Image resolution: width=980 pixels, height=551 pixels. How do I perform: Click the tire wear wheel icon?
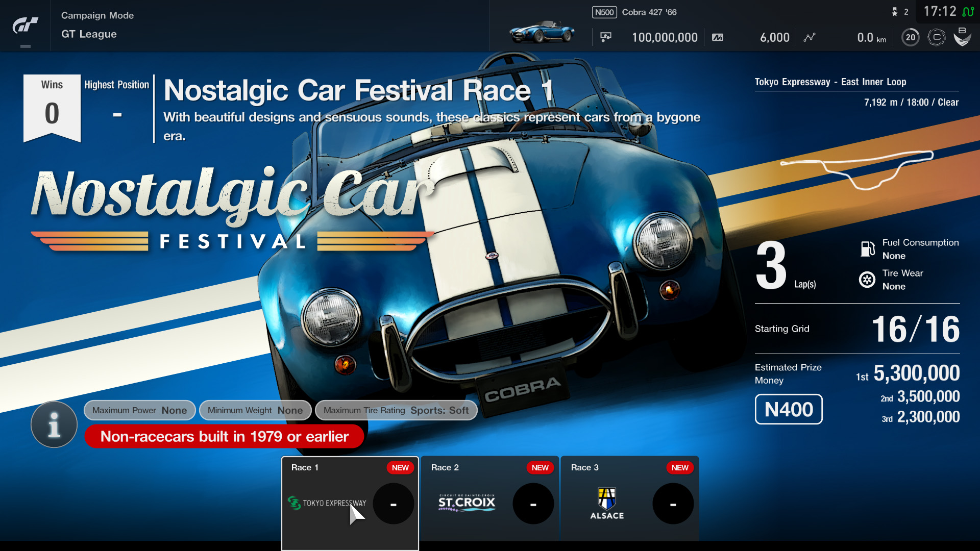867,280
